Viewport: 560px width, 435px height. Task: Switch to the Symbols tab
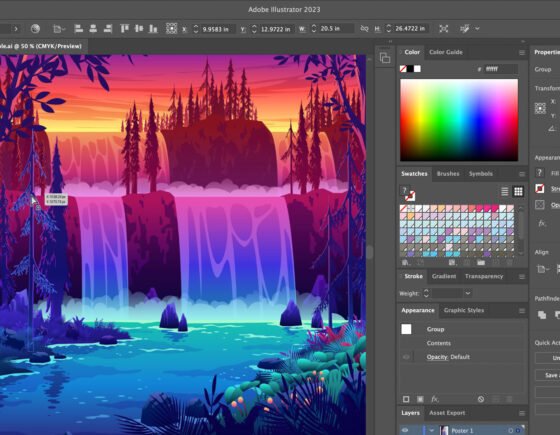pos(481,174)
